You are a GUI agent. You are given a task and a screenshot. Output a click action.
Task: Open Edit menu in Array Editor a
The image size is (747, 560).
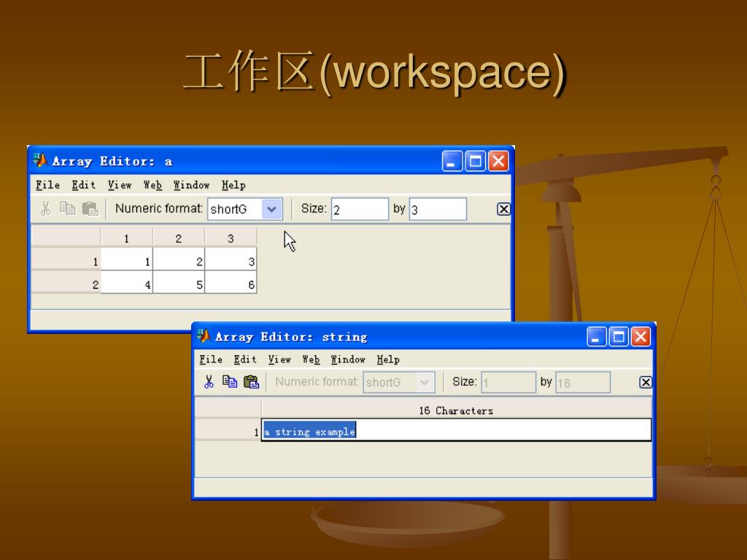[84, 185]
